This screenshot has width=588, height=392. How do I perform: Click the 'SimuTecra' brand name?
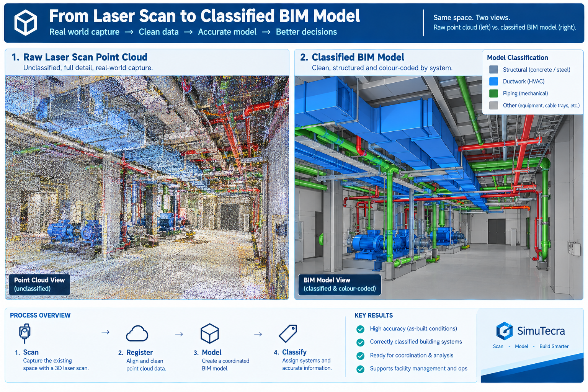(541, 331)
